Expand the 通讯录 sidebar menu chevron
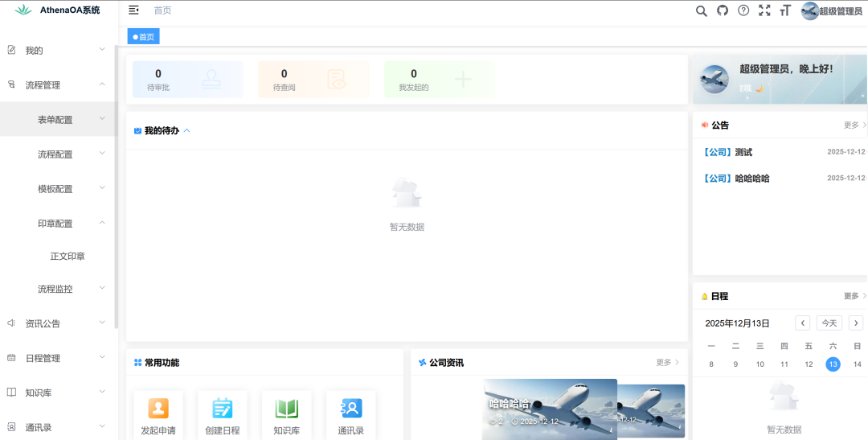The image size is (868, 440). coord(102,426)
